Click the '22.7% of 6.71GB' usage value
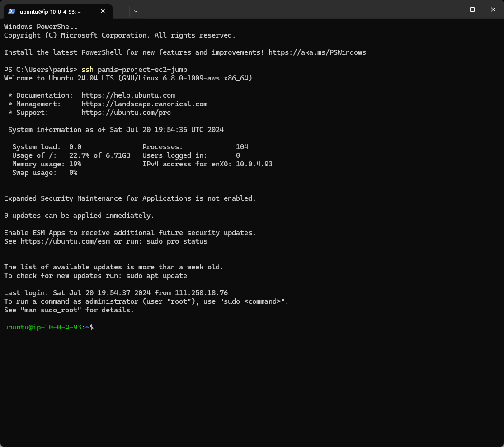The image size is (504, 447). point(99,155)
